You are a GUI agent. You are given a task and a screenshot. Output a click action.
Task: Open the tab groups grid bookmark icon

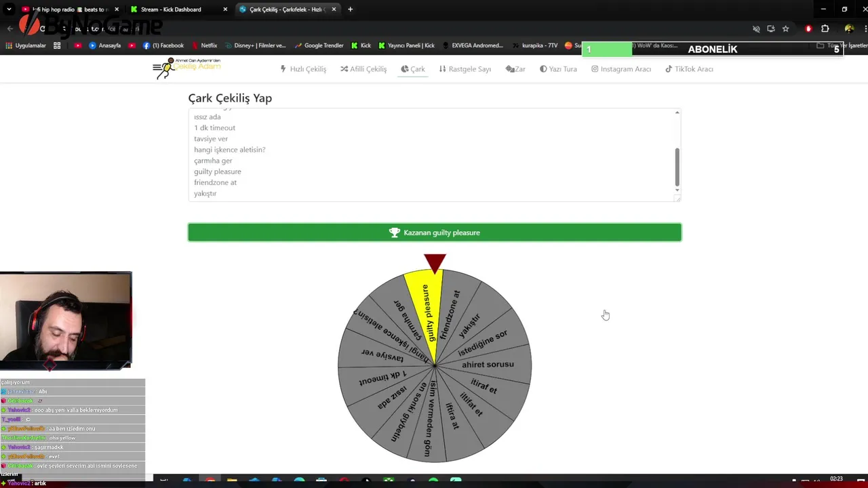click(57, 45)
